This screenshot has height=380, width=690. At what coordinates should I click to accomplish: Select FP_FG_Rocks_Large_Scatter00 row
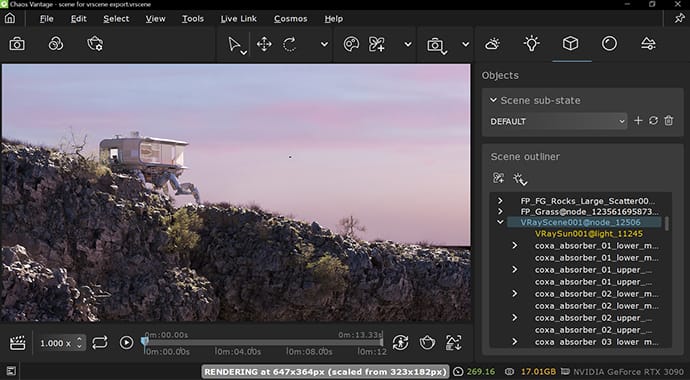(x=588, y=201)
